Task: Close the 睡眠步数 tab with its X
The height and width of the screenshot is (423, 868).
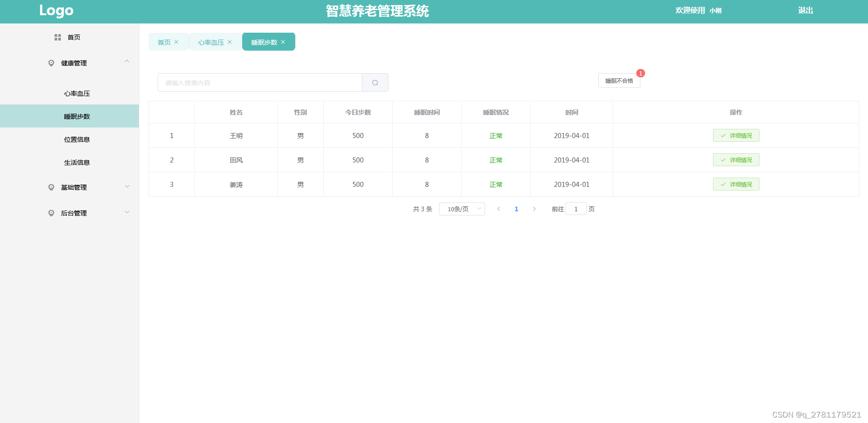Action: click(283, 42)
